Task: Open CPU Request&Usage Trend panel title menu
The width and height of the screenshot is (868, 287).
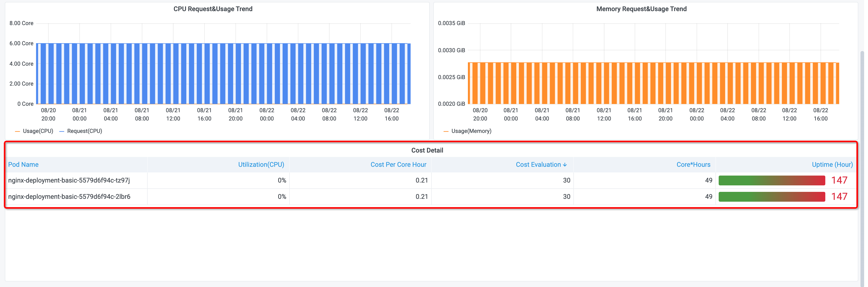Action: [x=213, y=9]
